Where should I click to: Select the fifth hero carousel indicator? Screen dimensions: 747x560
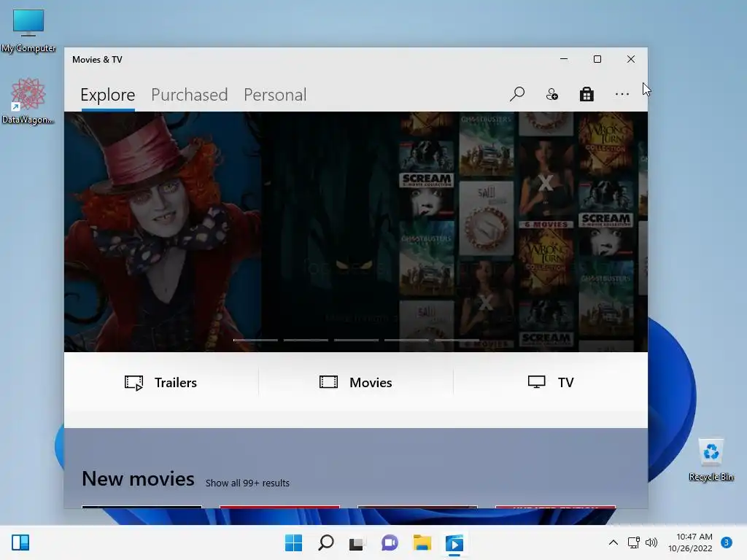click(457, 340)
